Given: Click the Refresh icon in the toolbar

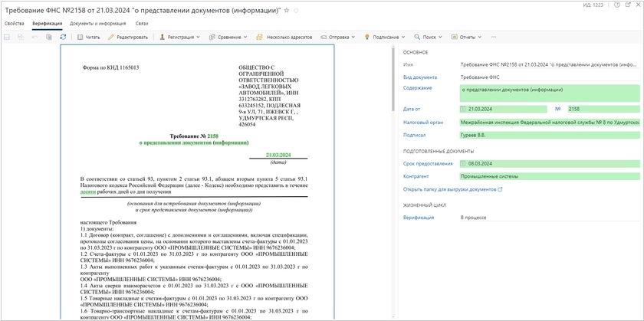Looking at the screenshot, I should (63, 37).
